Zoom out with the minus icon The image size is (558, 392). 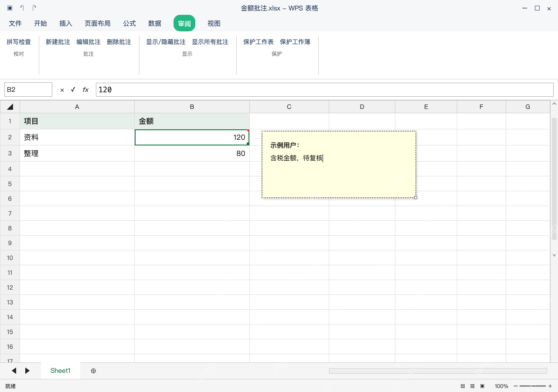click(516, 386)
